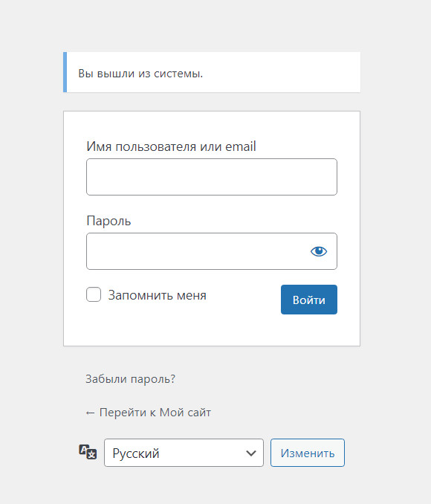431x504 pixels.
Task: Open the Забыли пароль? link
Action: pos(130,379)
